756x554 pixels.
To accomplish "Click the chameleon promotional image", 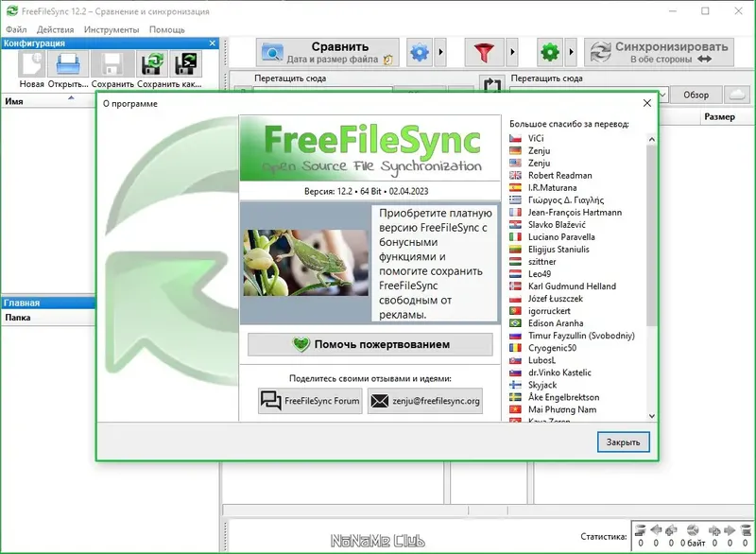I will (305, 263).
